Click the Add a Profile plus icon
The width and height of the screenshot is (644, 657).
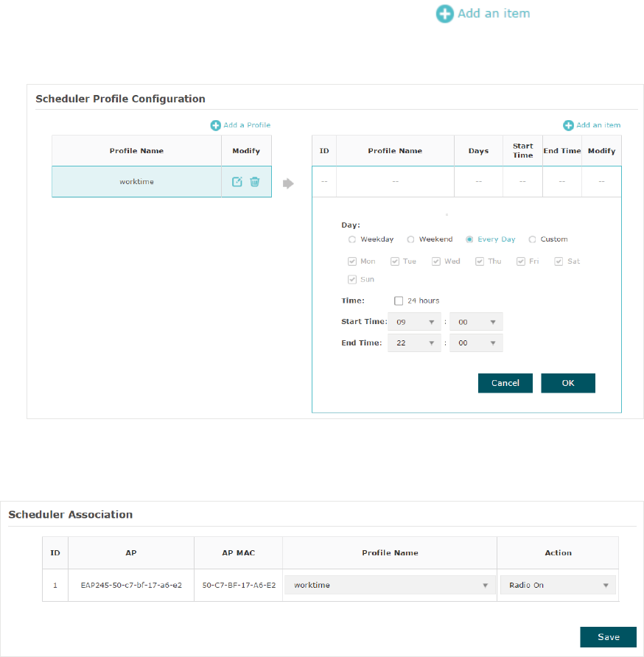215,125
